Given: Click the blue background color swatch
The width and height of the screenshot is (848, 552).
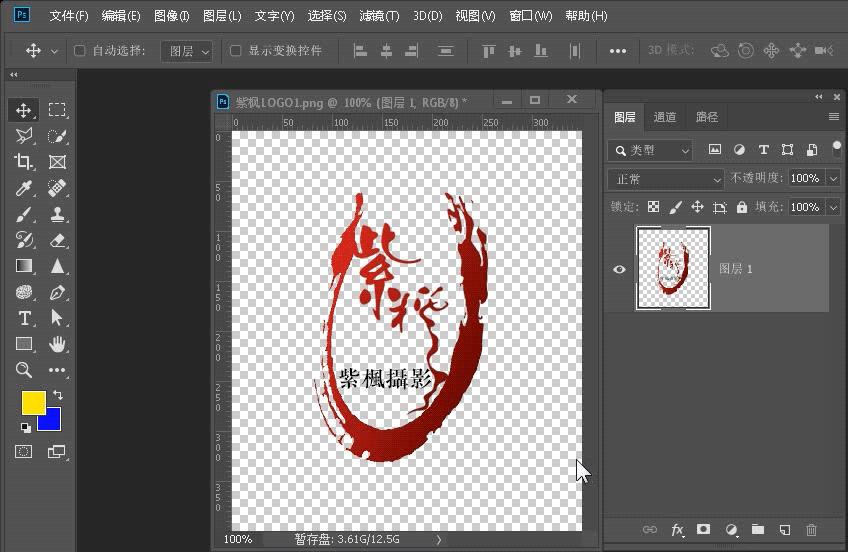Looking at the screenshot, I should [53, 423].
